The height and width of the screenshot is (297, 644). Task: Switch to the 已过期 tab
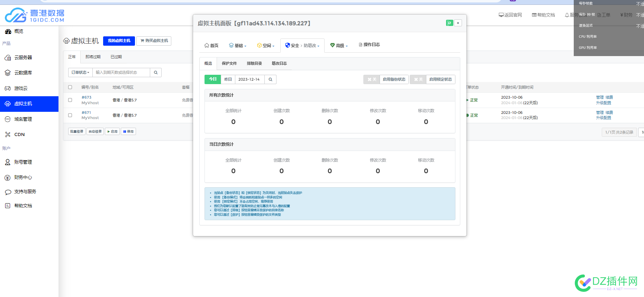116,57
